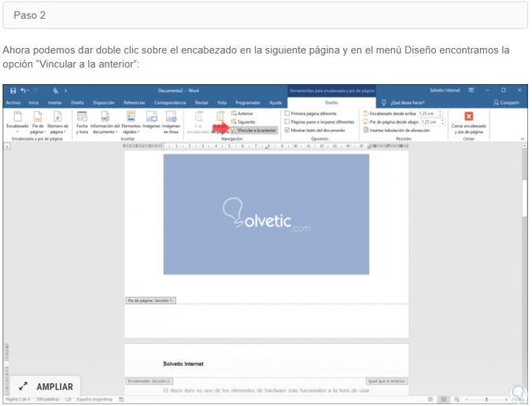Image resolution: width=532 pixels, height=406 pixels.
Task: Open the Fecha y hora tool
Action: (x=82, y=122)
